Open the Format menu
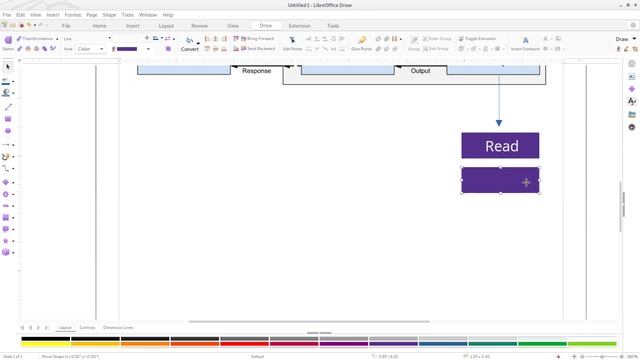 (x=73, y=15)
